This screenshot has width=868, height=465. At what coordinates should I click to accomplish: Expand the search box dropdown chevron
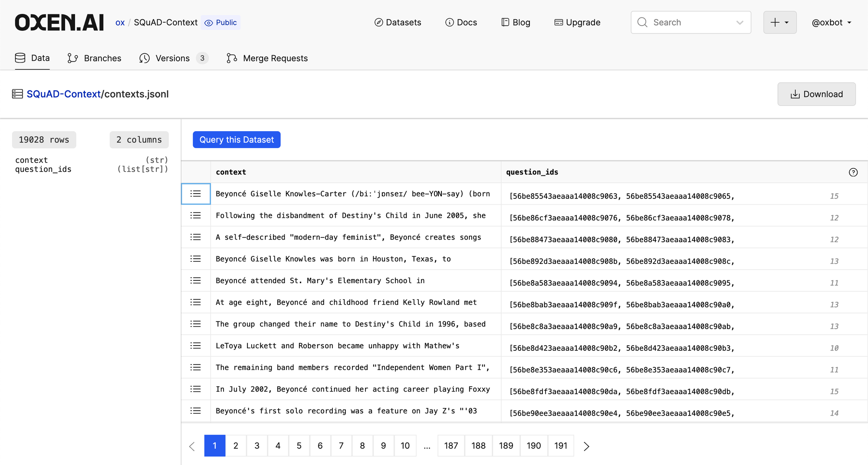pyautogui.click(x=740, y=23)
